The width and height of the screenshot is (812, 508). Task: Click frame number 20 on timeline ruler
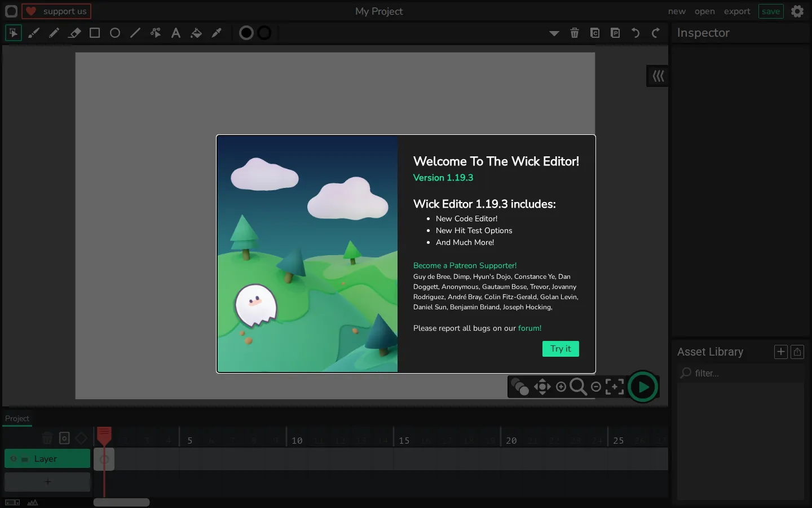click(511, 440)
